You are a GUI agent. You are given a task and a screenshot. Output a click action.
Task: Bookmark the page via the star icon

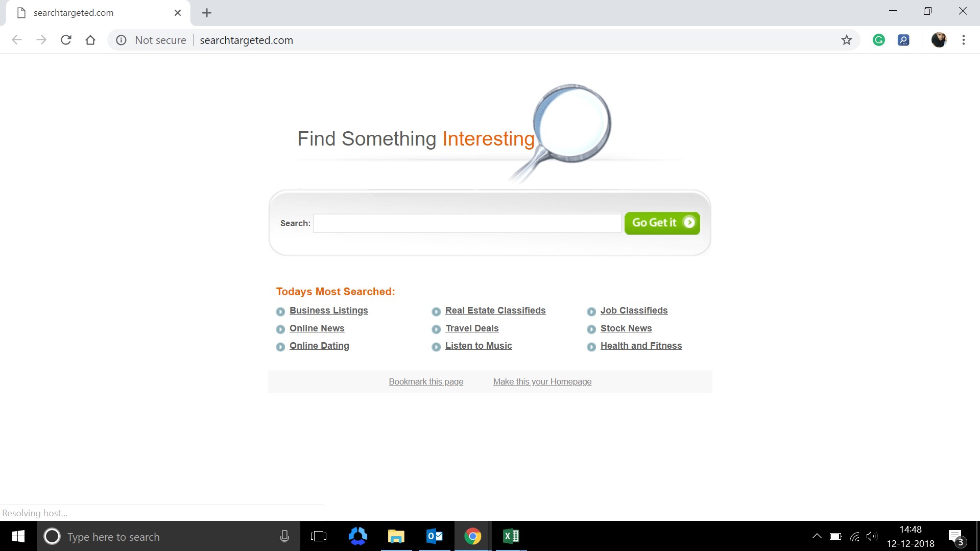(847, 40)
